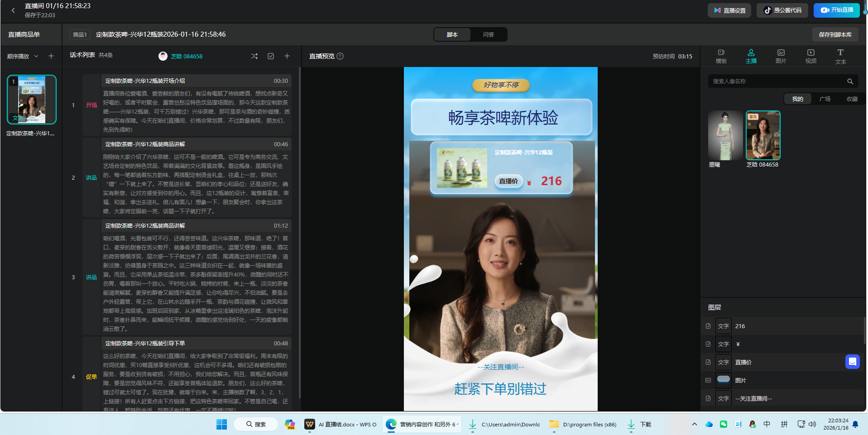This screenshot has height=435, width=868.
Task: Click the avatar name search field
Action: pos(774,81)
